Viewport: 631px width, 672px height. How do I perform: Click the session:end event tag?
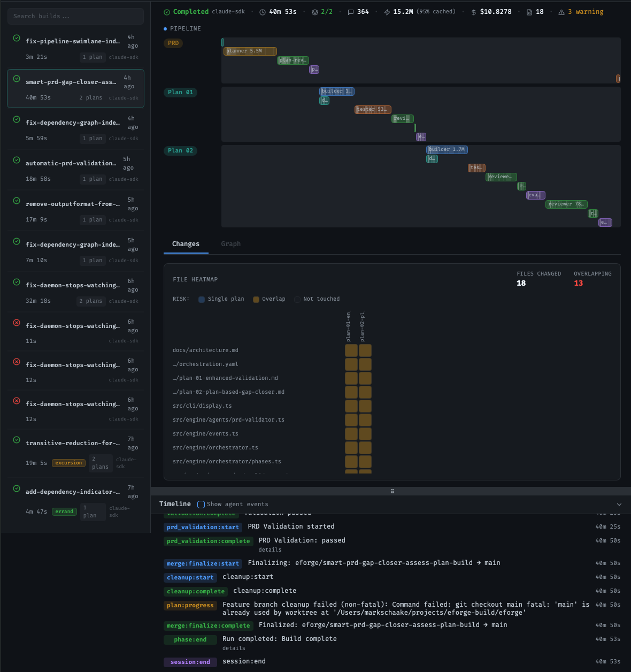point(190,662)
